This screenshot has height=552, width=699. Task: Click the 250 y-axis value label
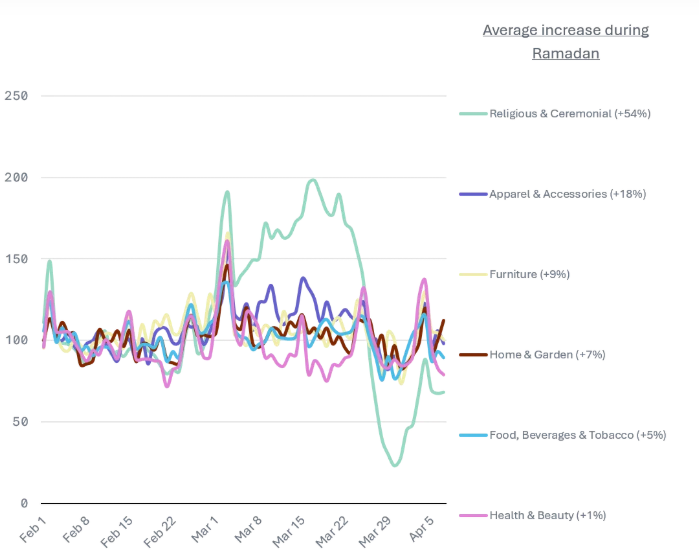(15, 96)
